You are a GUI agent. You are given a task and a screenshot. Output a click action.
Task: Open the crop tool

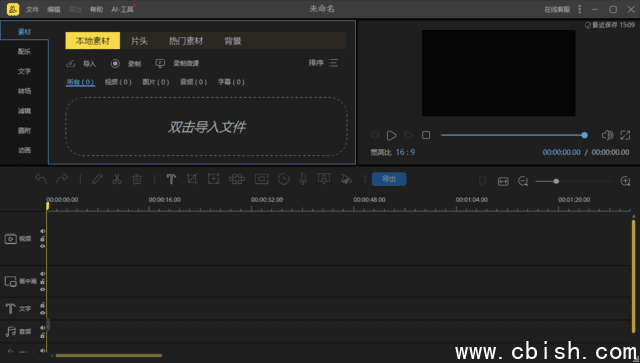(192, 179)
